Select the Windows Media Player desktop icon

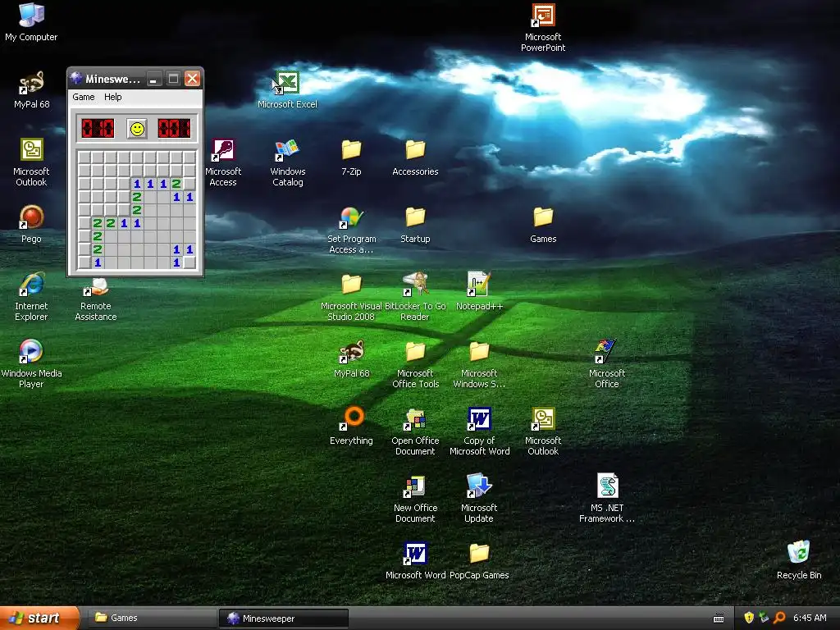coord(31,364)
